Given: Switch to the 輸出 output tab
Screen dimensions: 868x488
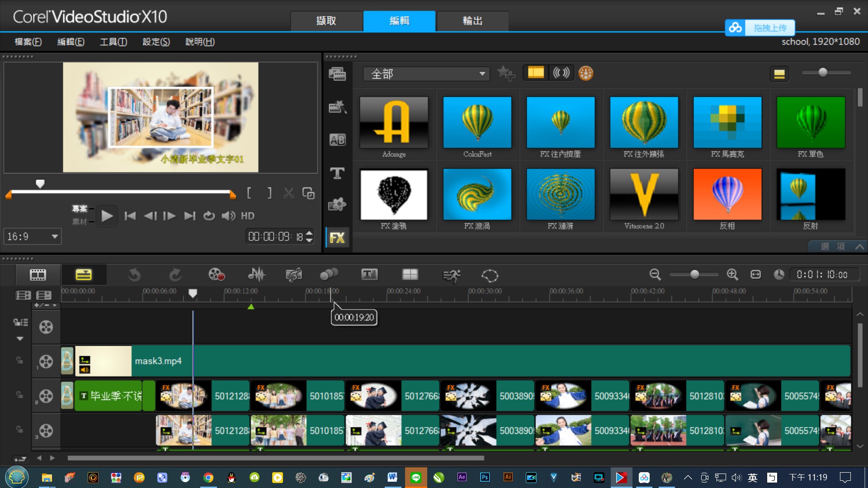Looking at the screenshot, I should 472,21.
